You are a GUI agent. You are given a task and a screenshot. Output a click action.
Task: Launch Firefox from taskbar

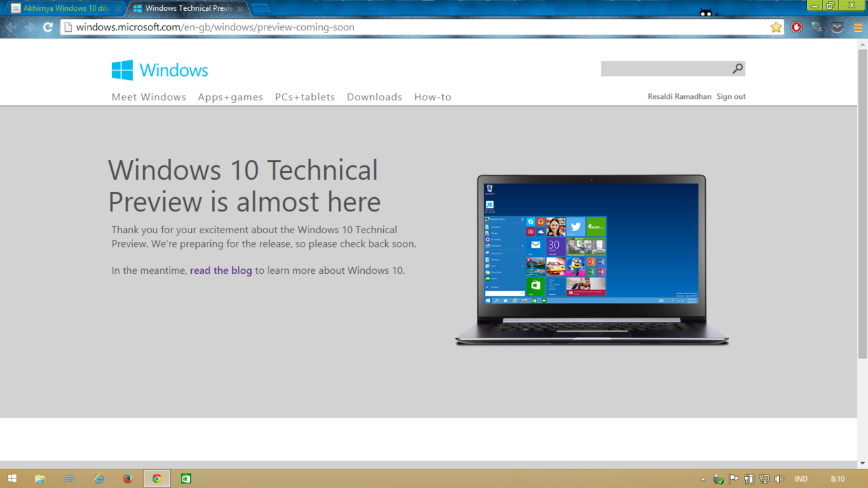click(127, 479)
